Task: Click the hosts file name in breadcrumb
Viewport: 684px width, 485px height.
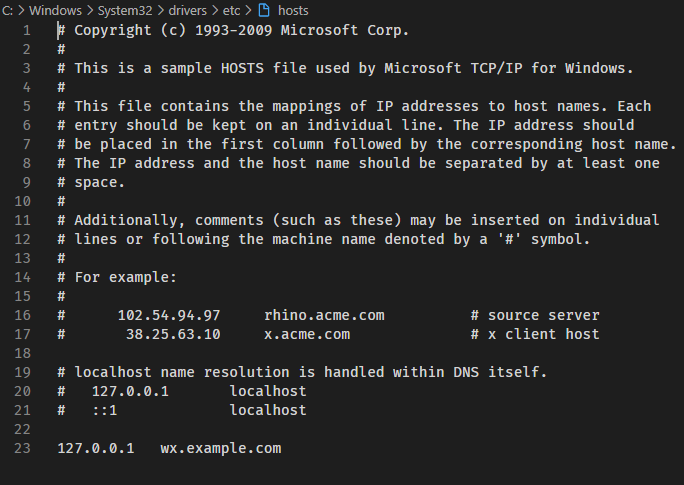Action: (x=293, y=10)
